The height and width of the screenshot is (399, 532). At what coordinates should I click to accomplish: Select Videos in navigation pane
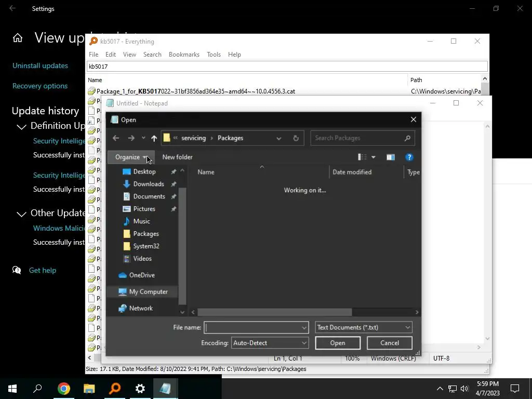(142, 259)
